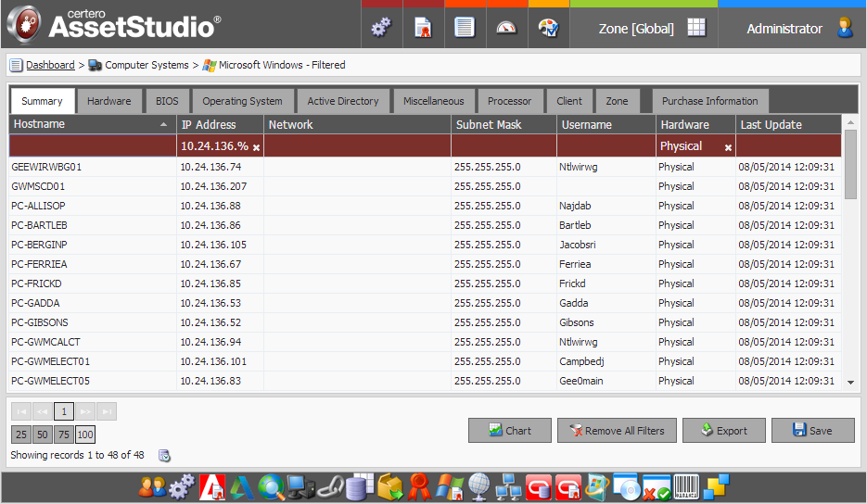The width and height of the screenshot is (867, 504).
Task: Select the Miscellaneous tab
Action: click(434, 101)
